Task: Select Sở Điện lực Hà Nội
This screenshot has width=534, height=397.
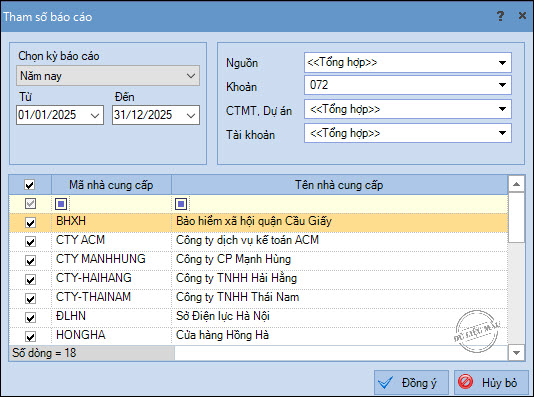Action: pyautogui.click(x=223, y=316)
